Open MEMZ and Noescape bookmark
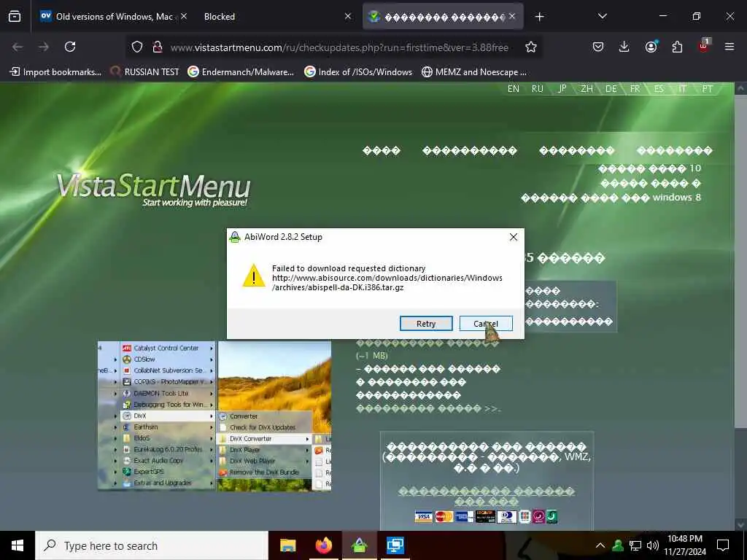 click(474, 72)
